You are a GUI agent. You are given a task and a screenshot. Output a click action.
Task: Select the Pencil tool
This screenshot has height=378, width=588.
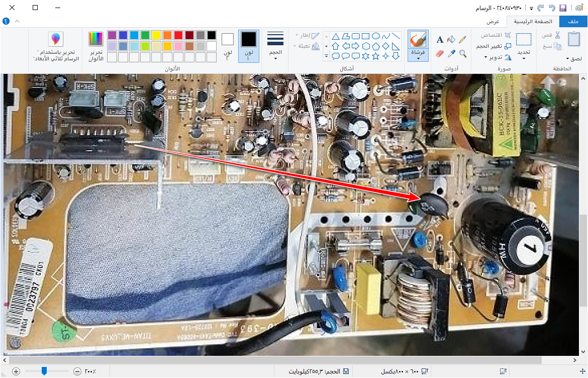[462, 39]
